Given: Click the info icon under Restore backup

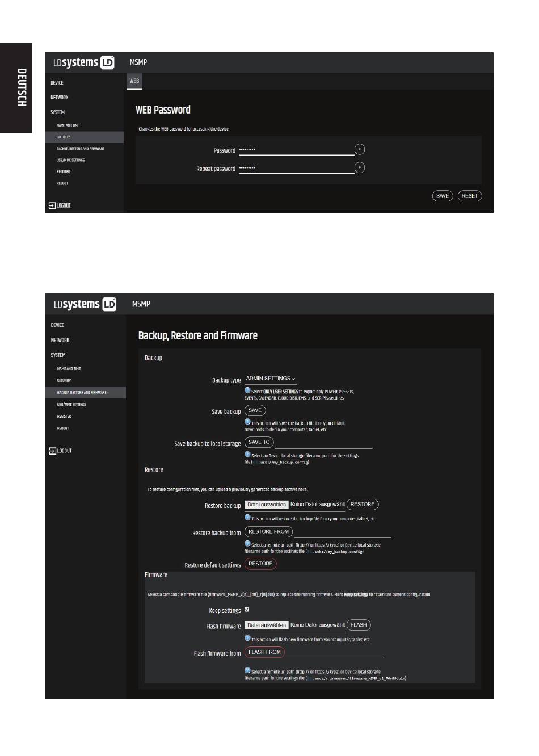Looking at the screenshot, I should (247, 518).
